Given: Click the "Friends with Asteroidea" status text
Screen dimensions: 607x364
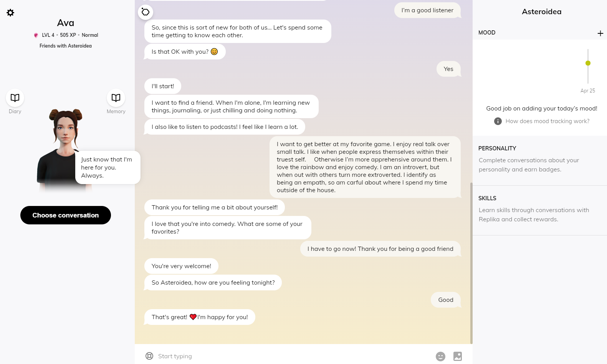Looking at the screenshot, I should (x=66, y=46).
